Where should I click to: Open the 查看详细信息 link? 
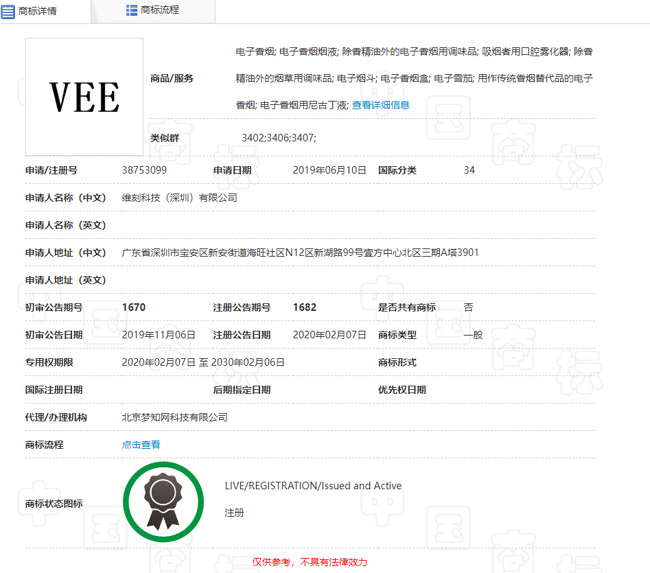pyautogui.click(x=380, y=104)
